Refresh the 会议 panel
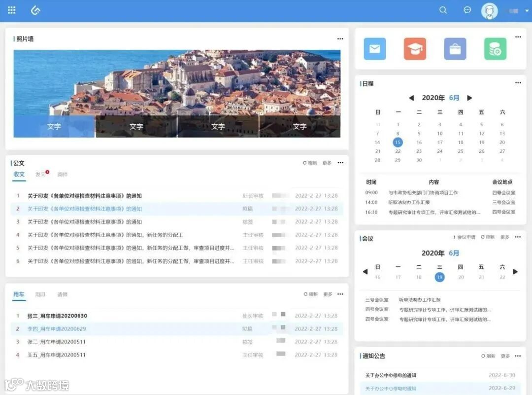The width and height of the screenshot is (532, 395). click(488, 237)
